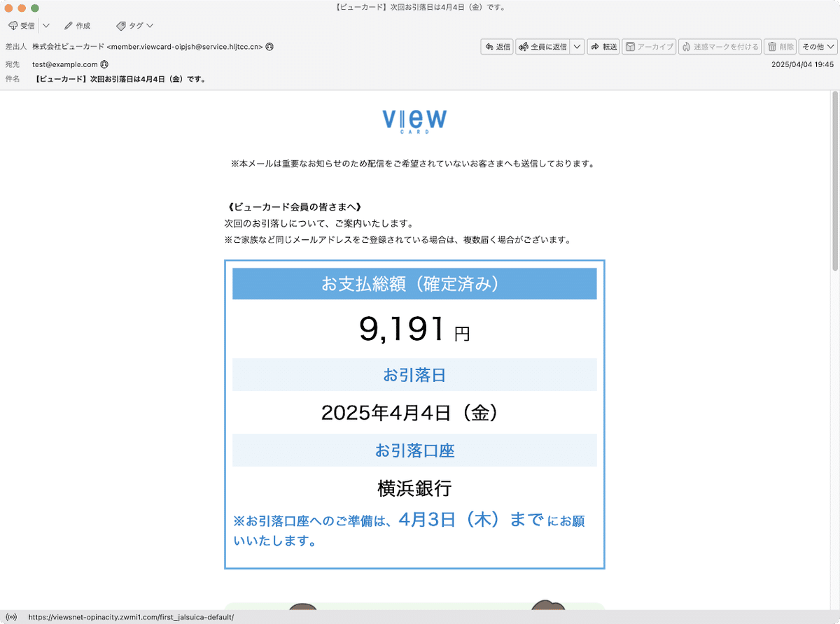Click the 迷惑マークを付ける junk button
This screenshot has height=624, width=840.
(720, 47)
